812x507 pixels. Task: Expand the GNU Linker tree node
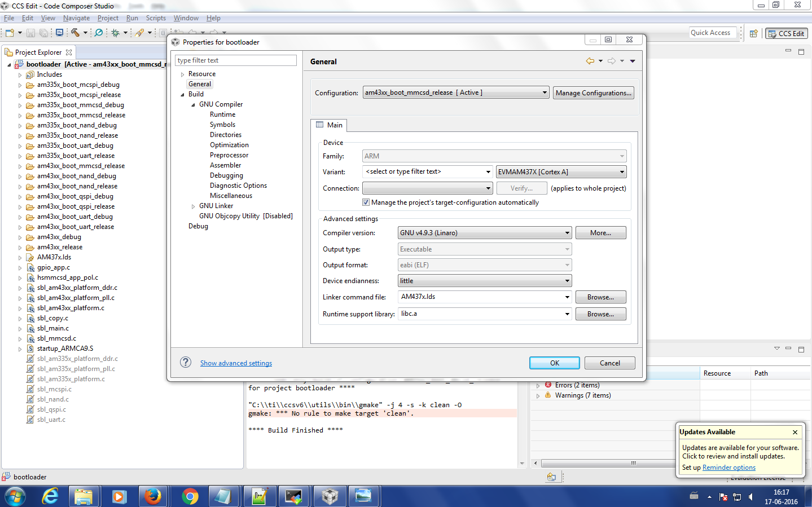[193, 206]
